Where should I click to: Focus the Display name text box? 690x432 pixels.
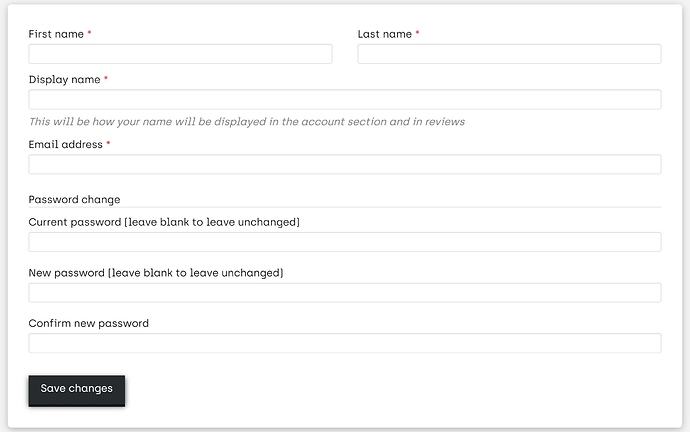(x=344, y=100)
